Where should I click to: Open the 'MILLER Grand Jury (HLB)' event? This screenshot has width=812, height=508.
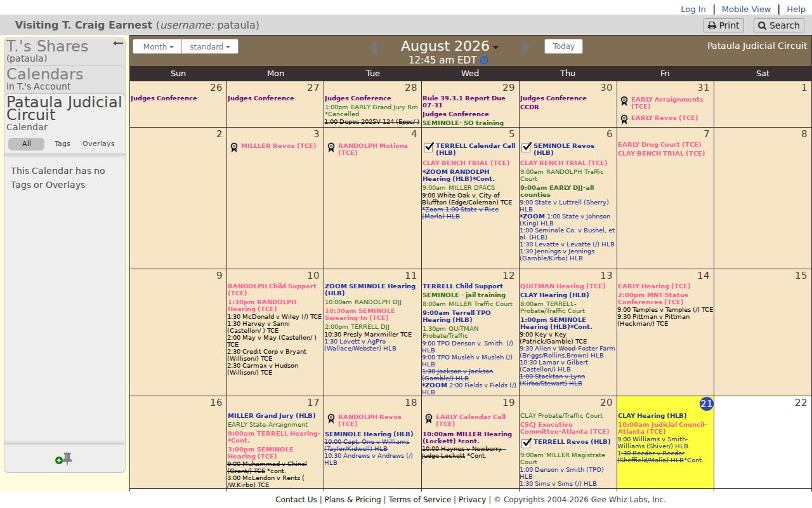pyautogui.click(x=272, y=416)
